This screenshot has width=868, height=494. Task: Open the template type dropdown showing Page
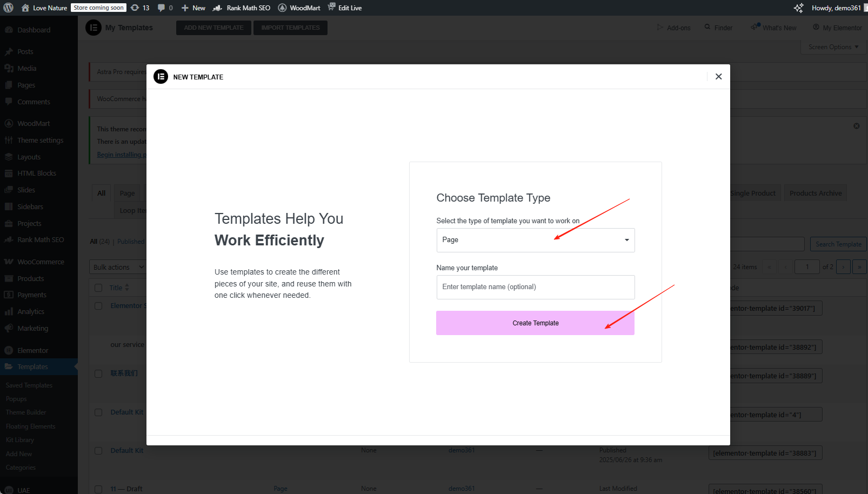click(x=535, y=240)
